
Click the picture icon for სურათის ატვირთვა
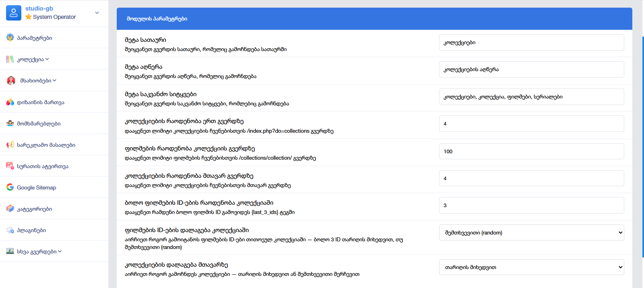10,166
